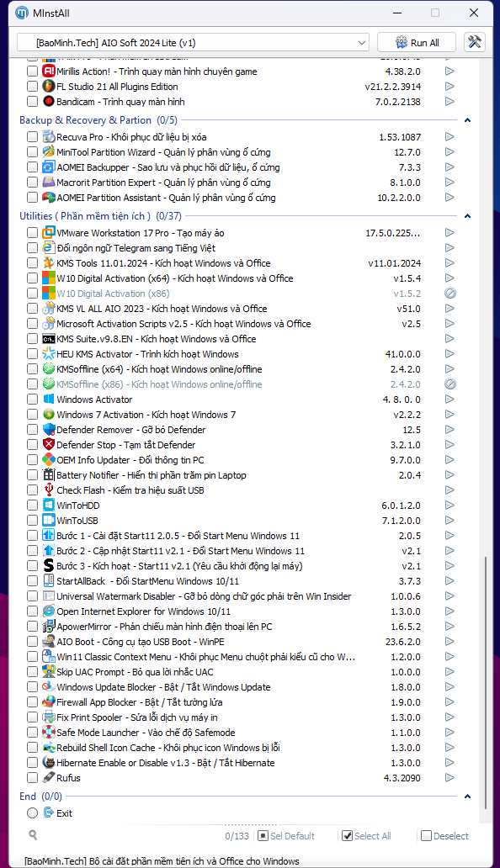Click the vertical scrollbar thumb
500x868 pixels.
click(x=486, y=683)
